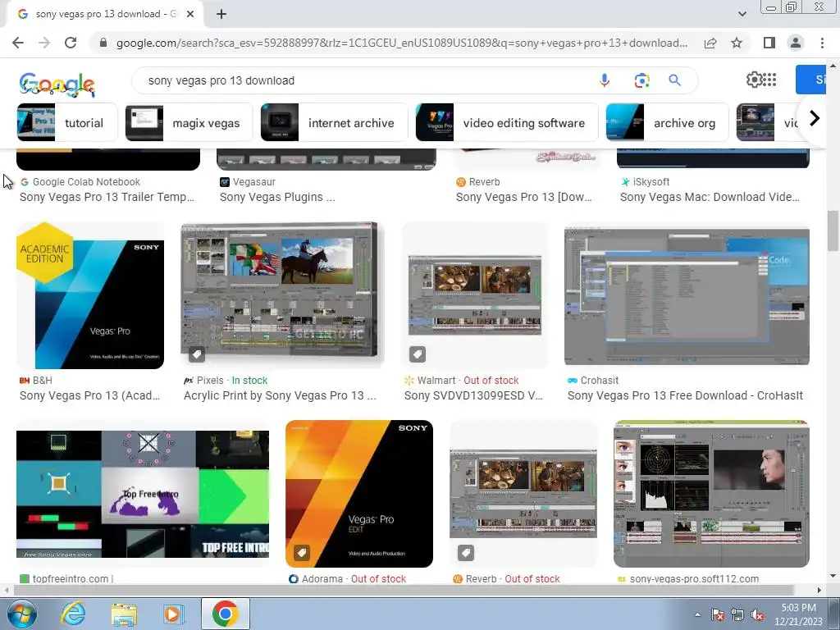Click Sony Vegas Pro 13 Free Download CroHasIt

coord(685,395)
